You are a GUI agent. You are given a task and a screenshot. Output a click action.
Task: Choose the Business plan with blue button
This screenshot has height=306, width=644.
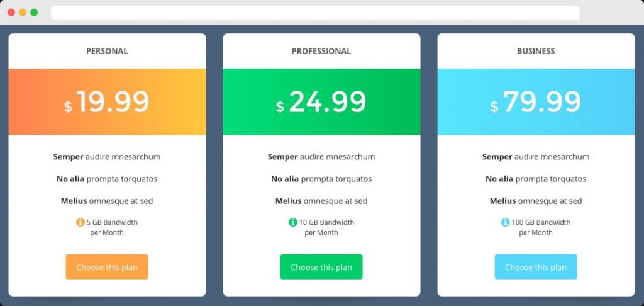pyautogui.click(x=536, y=267)
